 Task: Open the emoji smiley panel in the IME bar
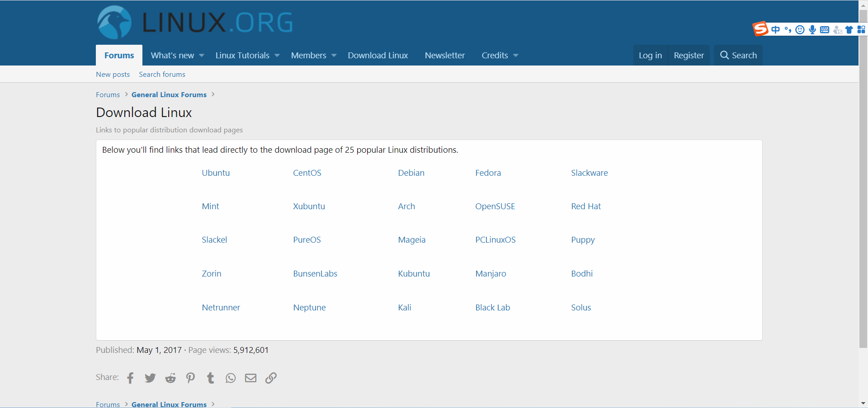click(800, 30)
